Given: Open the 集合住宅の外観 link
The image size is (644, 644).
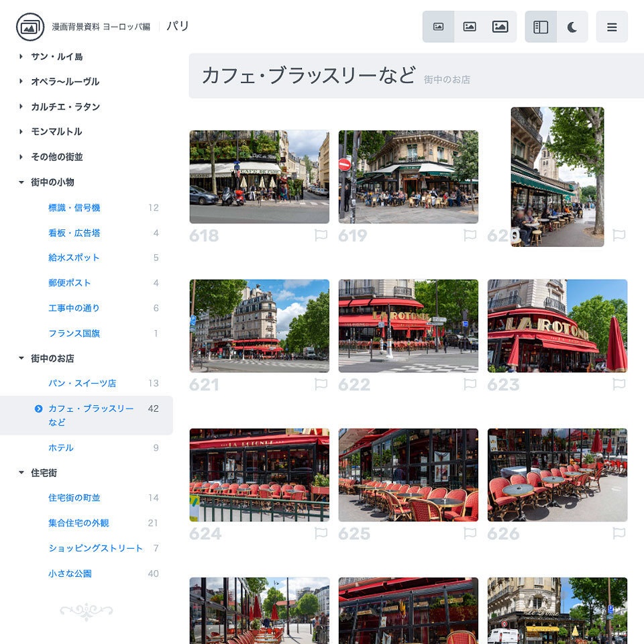Looking at the screenshot, I should [78, 523].
